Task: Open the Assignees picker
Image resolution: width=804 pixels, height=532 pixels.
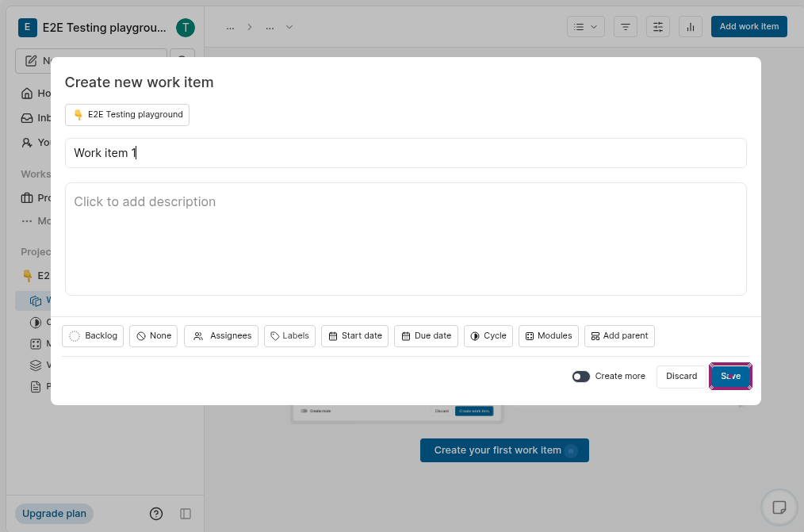Action: (221, 336)
